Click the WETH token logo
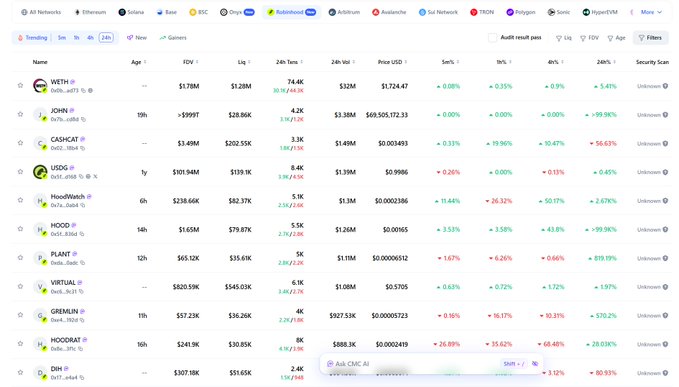 (x=40, y=85)
